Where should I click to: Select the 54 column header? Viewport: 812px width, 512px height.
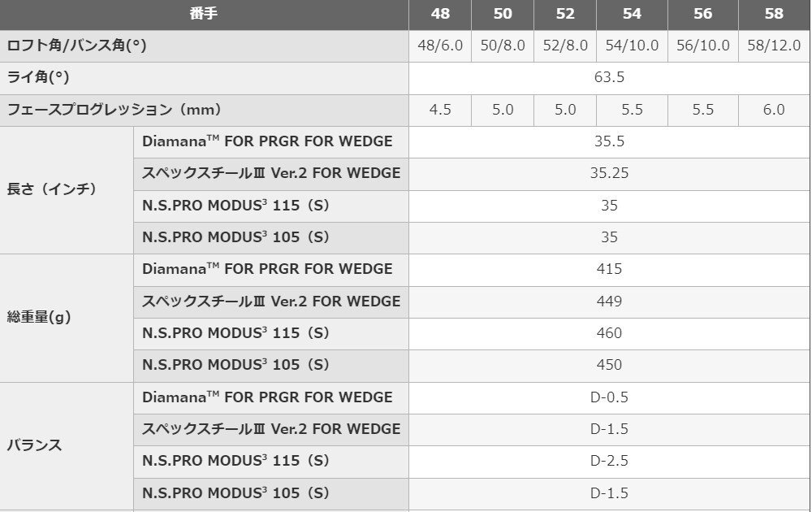coord(632,14)
